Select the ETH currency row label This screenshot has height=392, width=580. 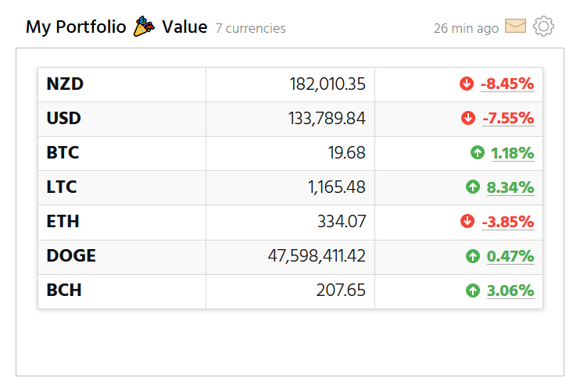[x=63, y=221]
